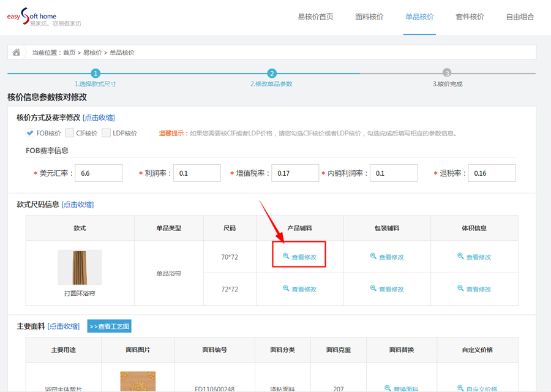Click the 退税率 input field
Screen dimensions: 551x392
coord(492,173)
